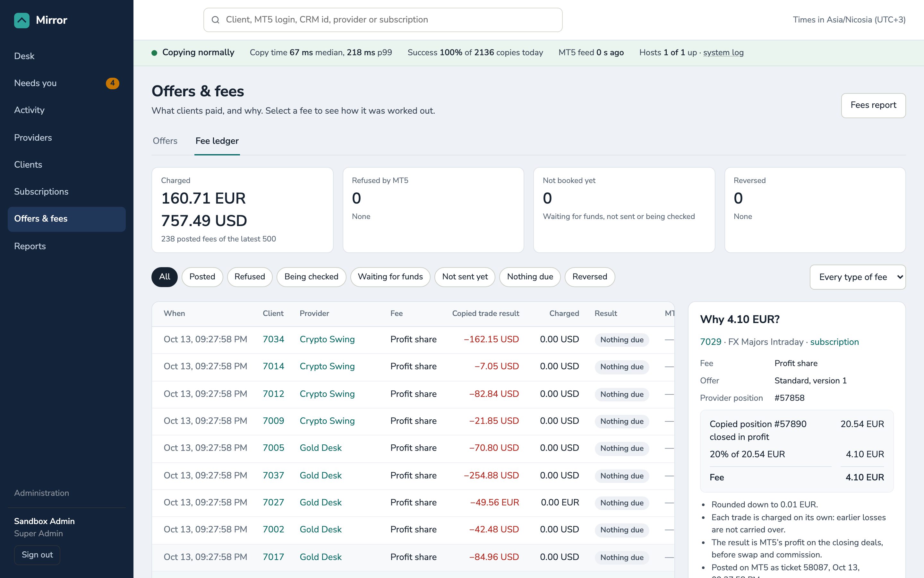
Task: Select the −254.88 USD trade result cell
Action: pos(491,476)
